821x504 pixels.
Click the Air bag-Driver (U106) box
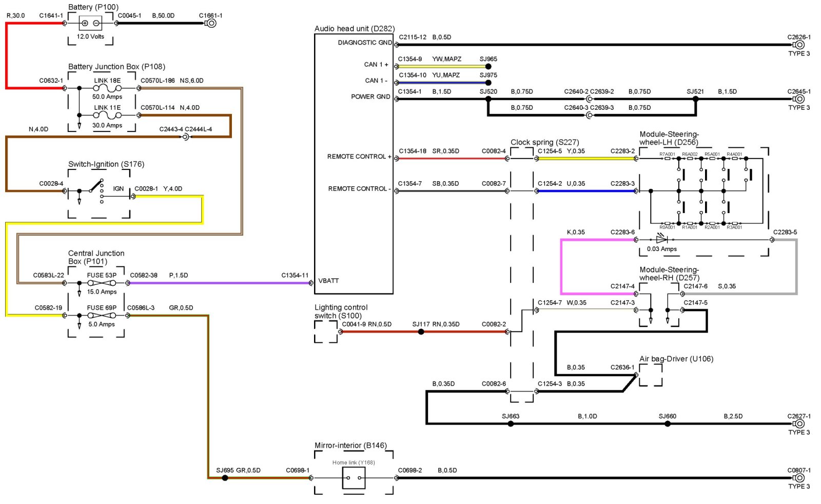tap(650, 375)
